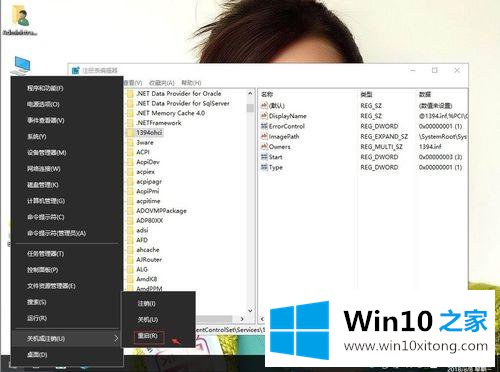Select the .NET Memory Cache 4.0 key

pos(171,113)
